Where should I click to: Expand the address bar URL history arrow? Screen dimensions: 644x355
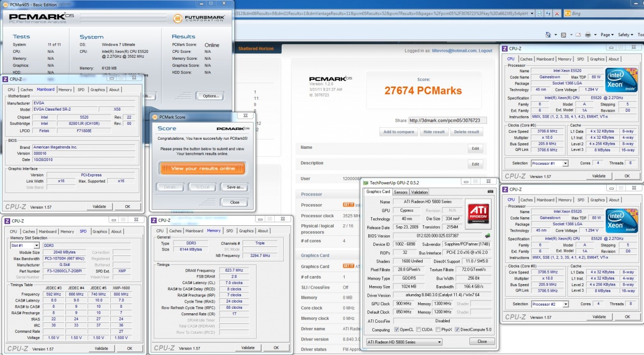pyautogui.click(x=533, y=13)
